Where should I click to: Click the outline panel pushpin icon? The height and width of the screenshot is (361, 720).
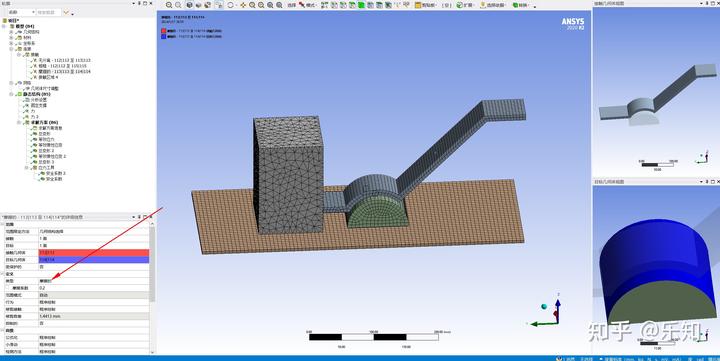[x=140, y=3]
